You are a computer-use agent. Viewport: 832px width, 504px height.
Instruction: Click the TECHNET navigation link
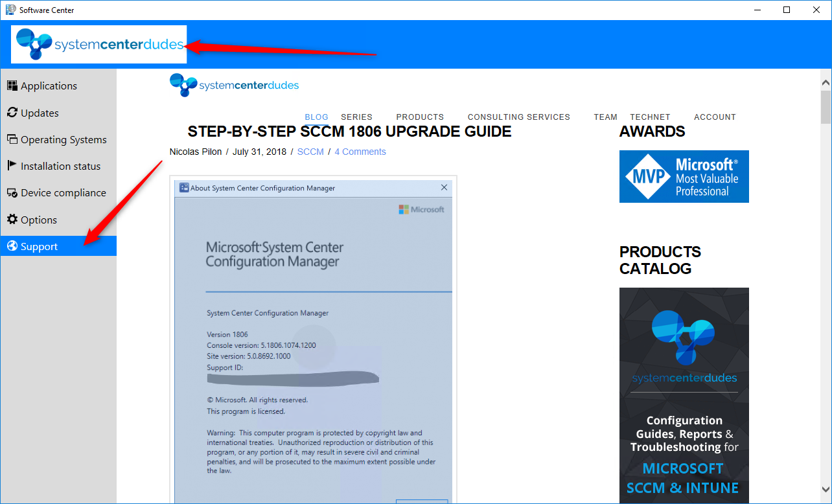pyautogui.click(x=650, y=117)
